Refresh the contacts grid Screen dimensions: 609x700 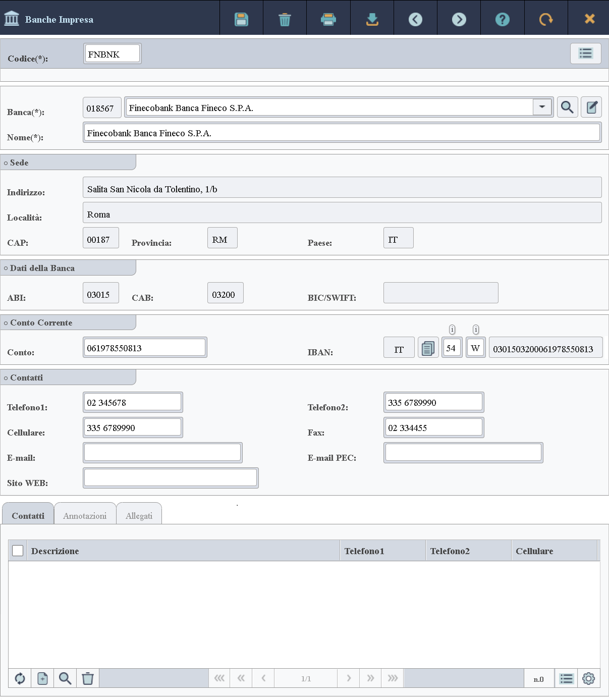[20, 678]
